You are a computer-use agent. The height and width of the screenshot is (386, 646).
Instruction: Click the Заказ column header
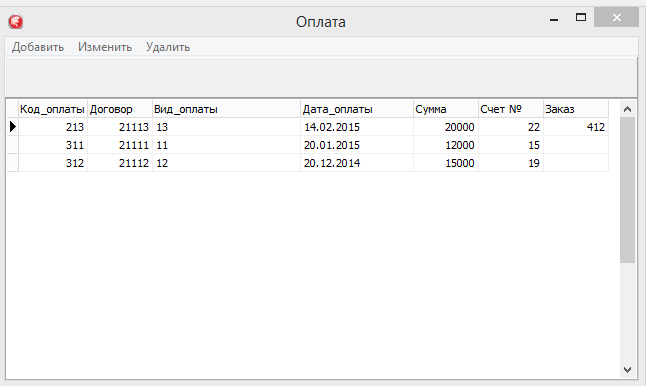point(576,109)
